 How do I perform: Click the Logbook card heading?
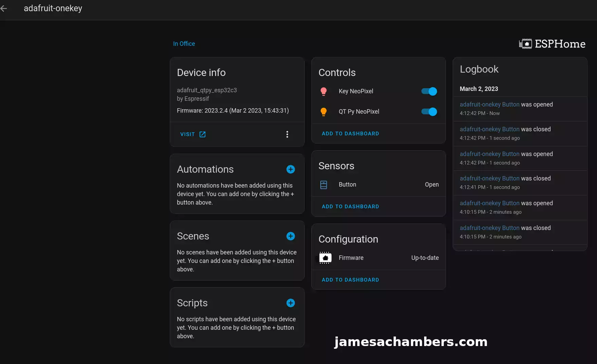pos(479,69)
